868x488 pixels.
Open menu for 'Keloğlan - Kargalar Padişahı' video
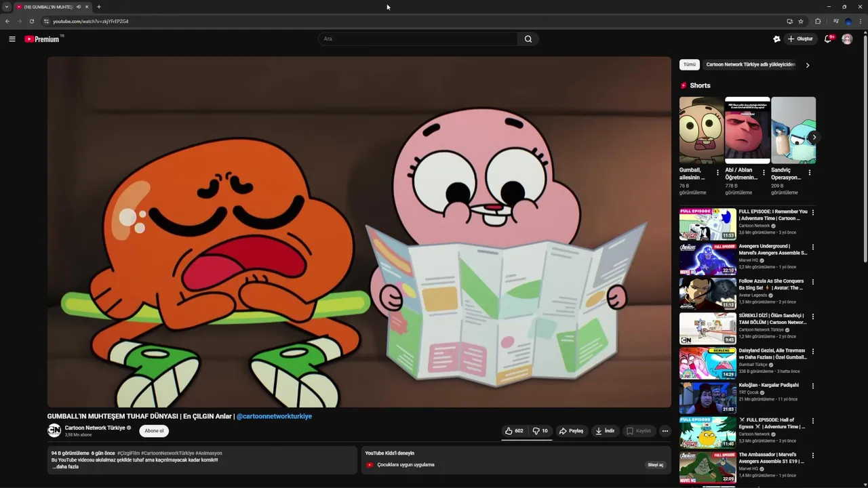pyautogui.click(x=812, y=386)
